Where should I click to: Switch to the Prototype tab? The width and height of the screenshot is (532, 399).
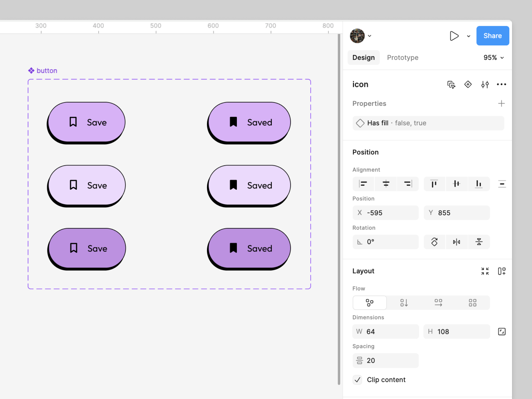(402, 58)
